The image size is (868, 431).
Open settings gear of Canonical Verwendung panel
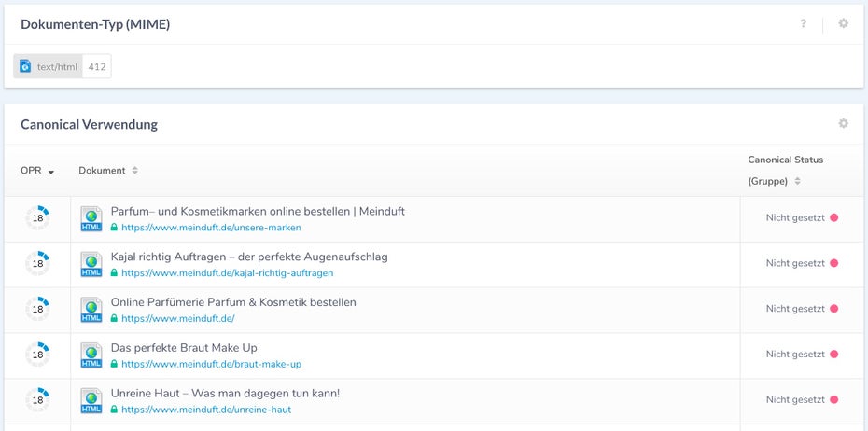pos(843,123)
